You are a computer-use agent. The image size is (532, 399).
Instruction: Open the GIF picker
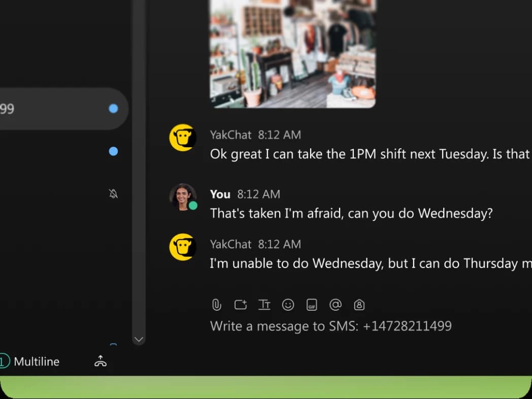(312, 305)
